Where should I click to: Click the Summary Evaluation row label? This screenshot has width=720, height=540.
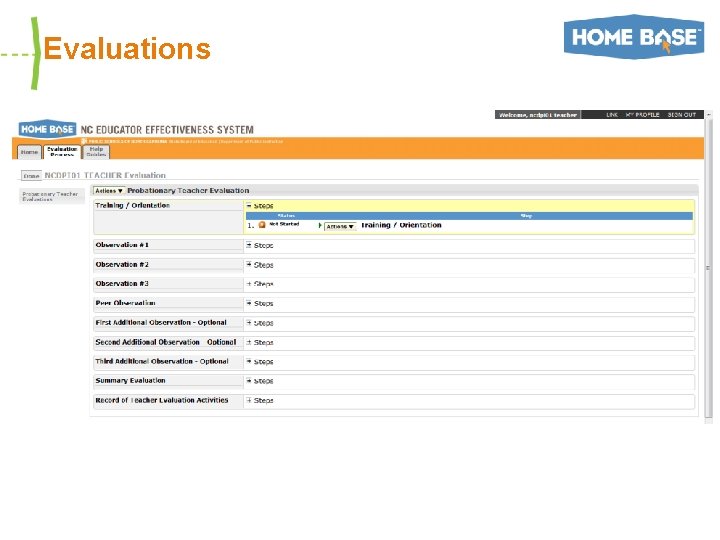coord(130,381)
